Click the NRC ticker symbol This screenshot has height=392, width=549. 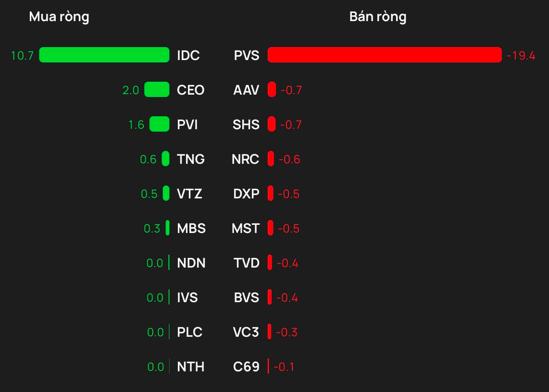[246, 159]
